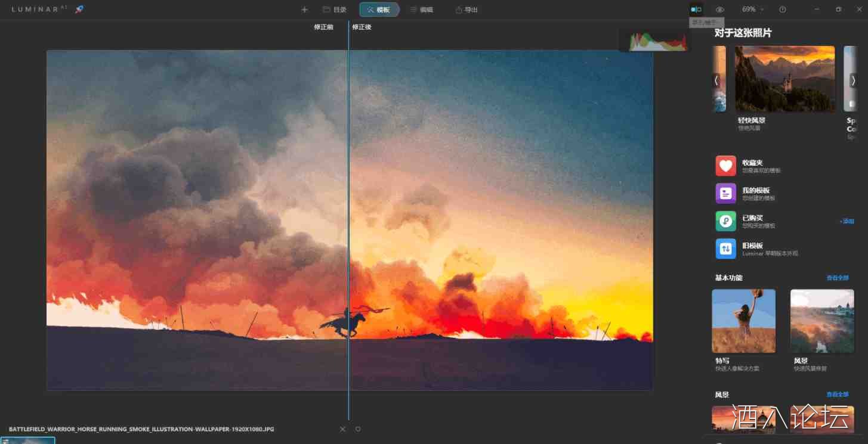Switch to the 编辑 edit tab
868x444 pixels.
point(422,10)
